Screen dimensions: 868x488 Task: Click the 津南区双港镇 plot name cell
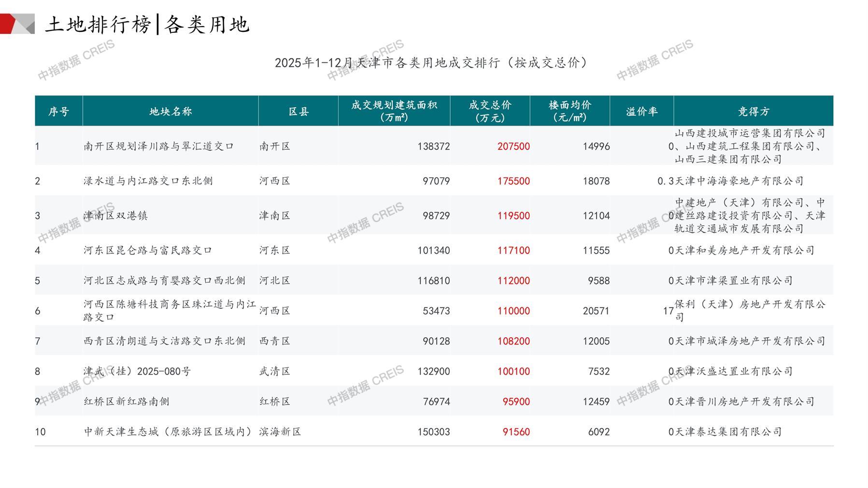[x=115, y=216]
